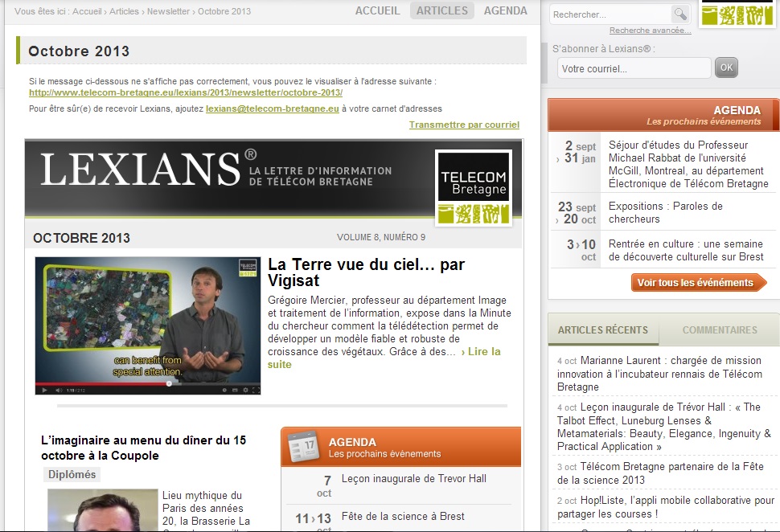Viewport: 780px width, 532px height.
Task: Open the newsletter URL octobre-2013 link
Action: coord(186,92)
